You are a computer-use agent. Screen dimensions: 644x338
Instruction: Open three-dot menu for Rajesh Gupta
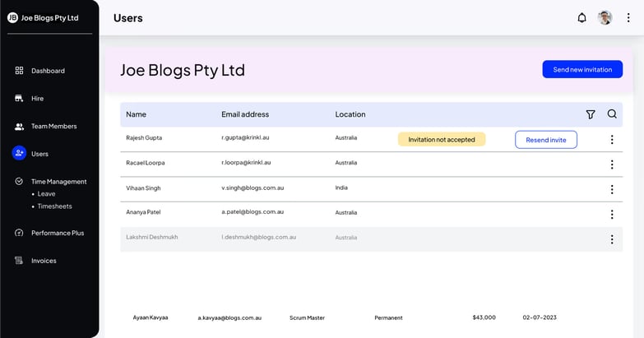(x=612, y=140)
